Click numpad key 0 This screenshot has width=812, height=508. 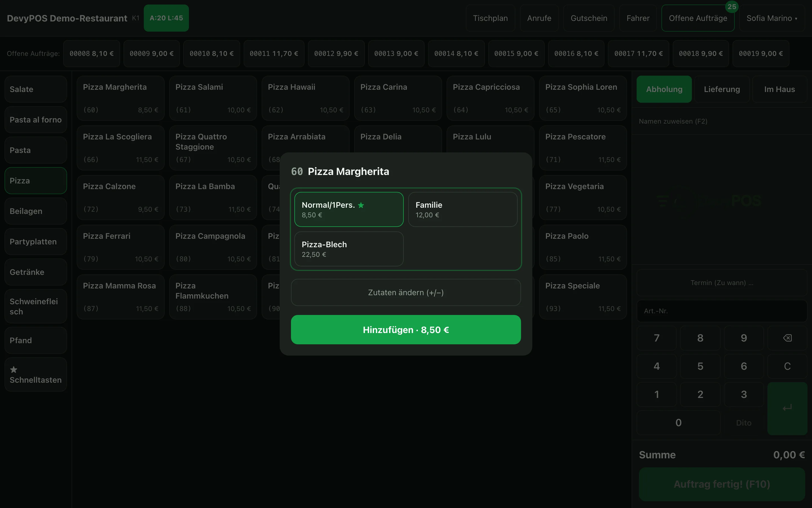click(678, 423)
